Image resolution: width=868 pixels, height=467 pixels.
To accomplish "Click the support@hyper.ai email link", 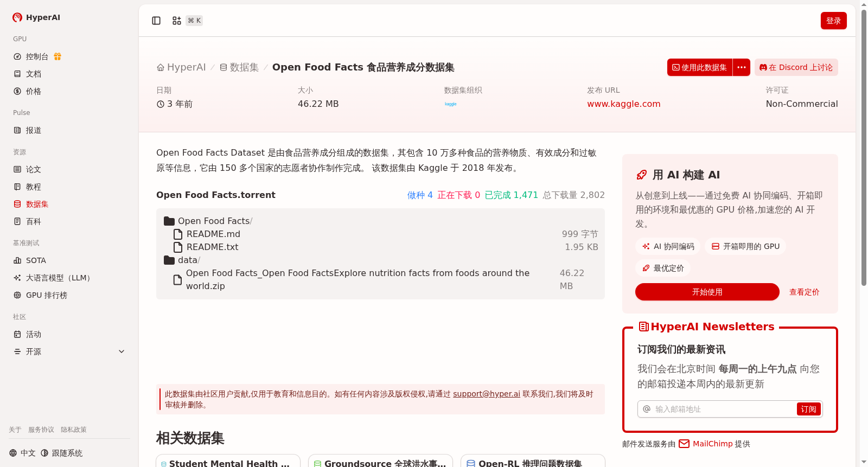I will tap(486, 394).
